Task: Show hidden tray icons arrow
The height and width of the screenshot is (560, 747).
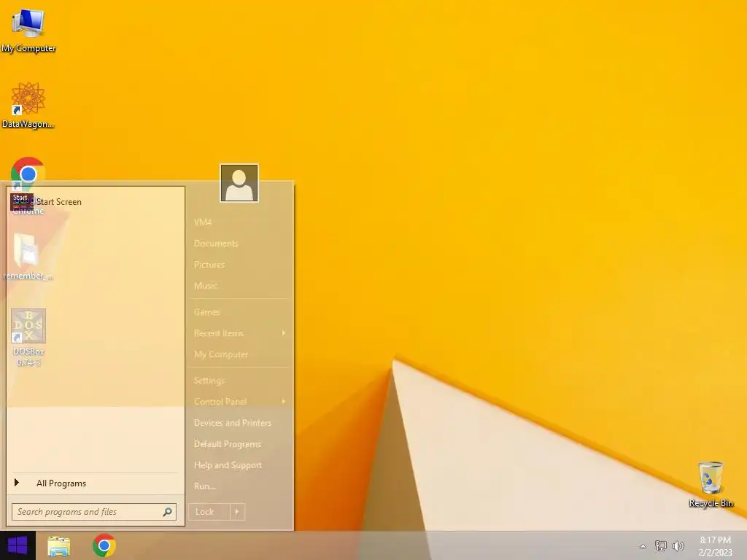Action: click(x=643, y=546)
